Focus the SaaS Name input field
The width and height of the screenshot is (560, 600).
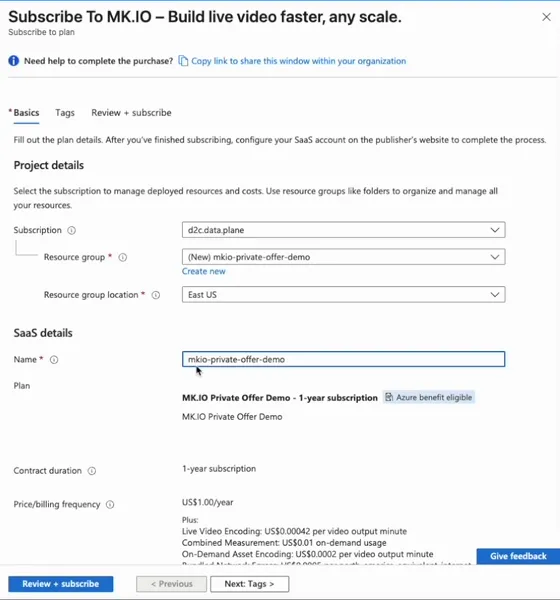click(x=343, y=359)
